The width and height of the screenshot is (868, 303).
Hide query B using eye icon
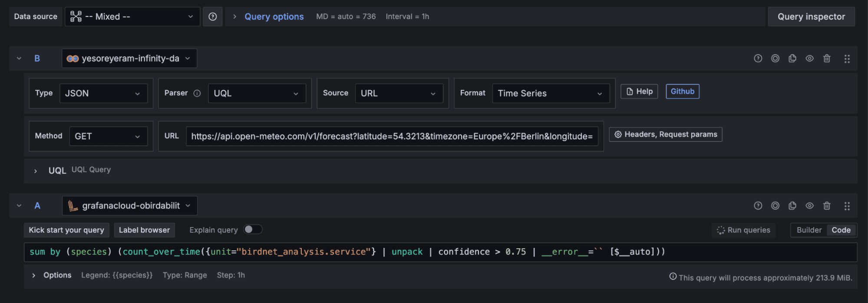tap(810, 59)
